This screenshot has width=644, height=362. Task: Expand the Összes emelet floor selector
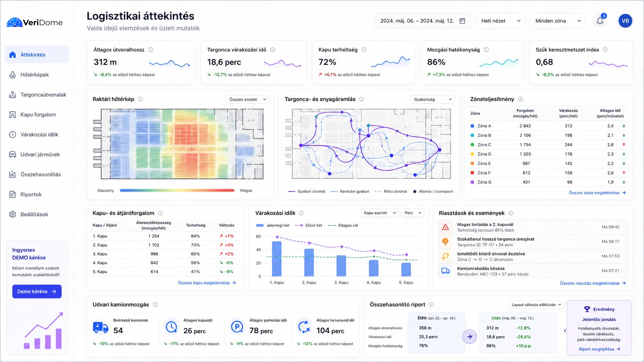pyautogui.click(x=247, y=99)
